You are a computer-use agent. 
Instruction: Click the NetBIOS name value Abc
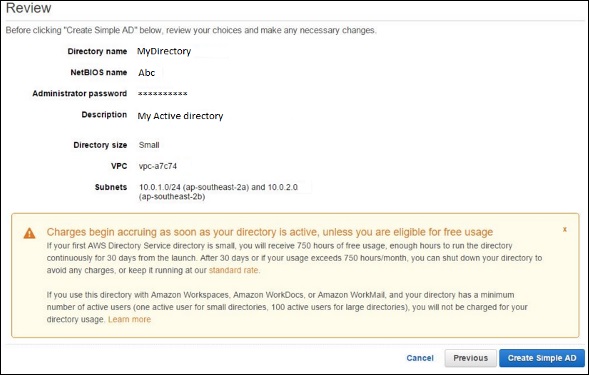146,73
